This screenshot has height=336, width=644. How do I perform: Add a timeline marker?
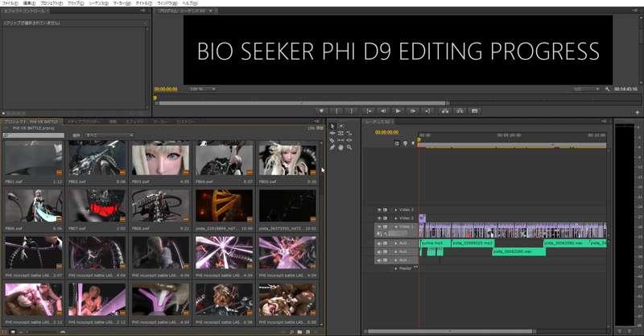413,143
